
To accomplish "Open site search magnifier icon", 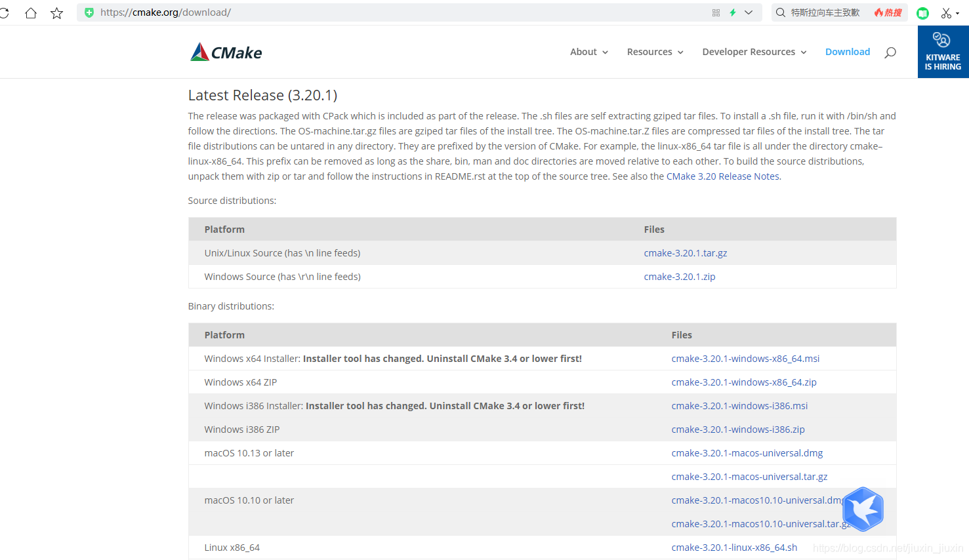I will (890, 52).
